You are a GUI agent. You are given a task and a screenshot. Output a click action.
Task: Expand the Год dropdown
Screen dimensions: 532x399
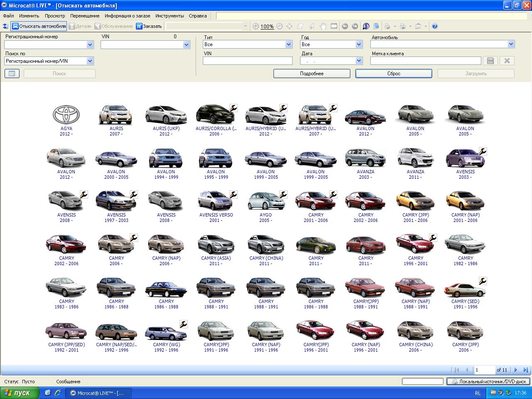click(x=359, y=44)
